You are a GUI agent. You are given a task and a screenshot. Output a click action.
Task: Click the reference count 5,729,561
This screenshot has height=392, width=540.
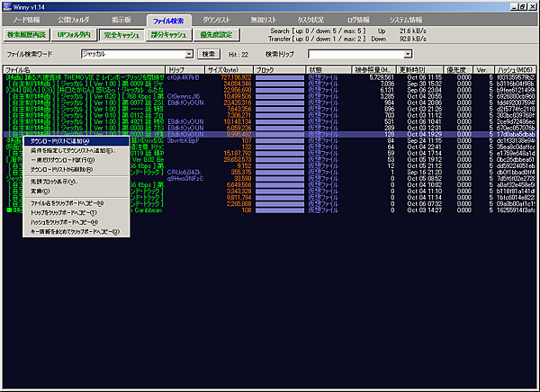click(382, 78)
